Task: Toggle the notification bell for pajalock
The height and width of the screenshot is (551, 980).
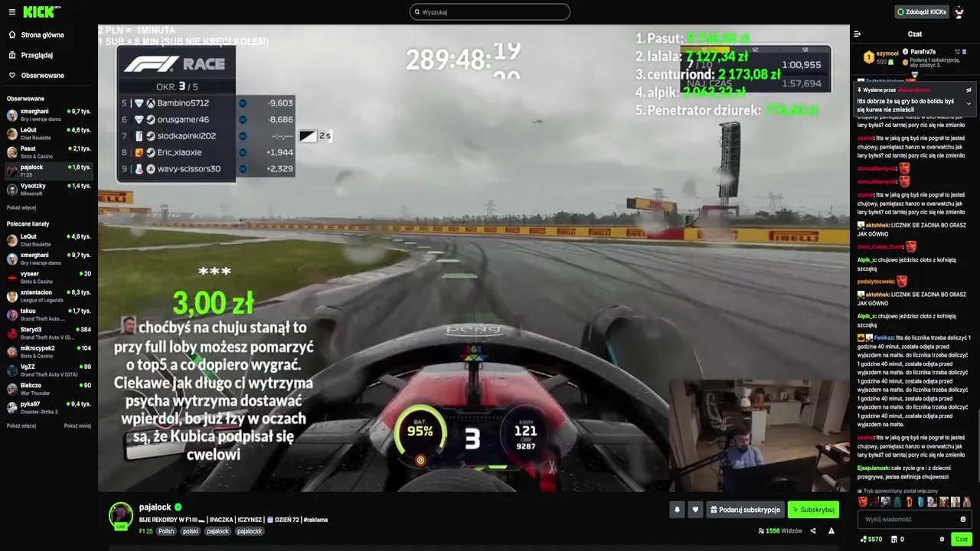Action: coord(677,510)
